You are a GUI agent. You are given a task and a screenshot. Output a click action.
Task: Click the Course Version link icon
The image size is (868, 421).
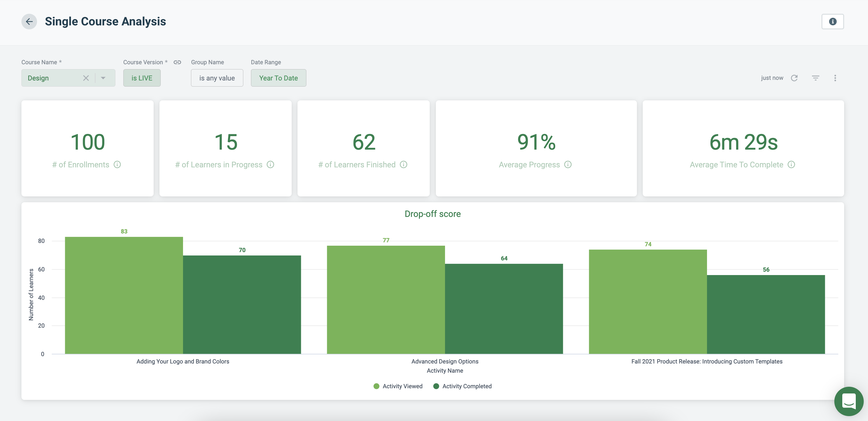[177, 62]
